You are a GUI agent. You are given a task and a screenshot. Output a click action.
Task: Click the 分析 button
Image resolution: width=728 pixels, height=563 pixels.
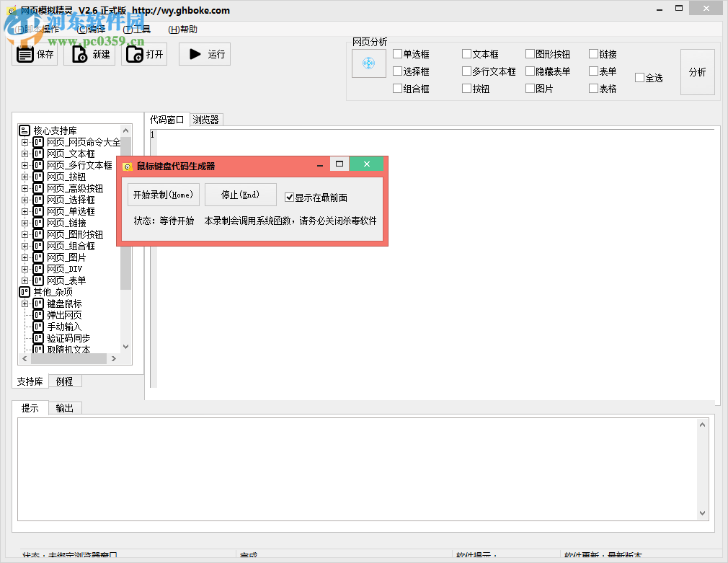[x=697, y=71]
